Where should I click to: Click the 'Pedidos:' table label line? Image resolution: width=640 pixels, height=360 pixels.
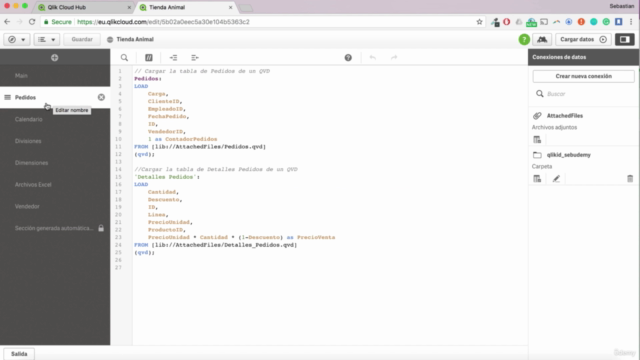pos(148,79)
